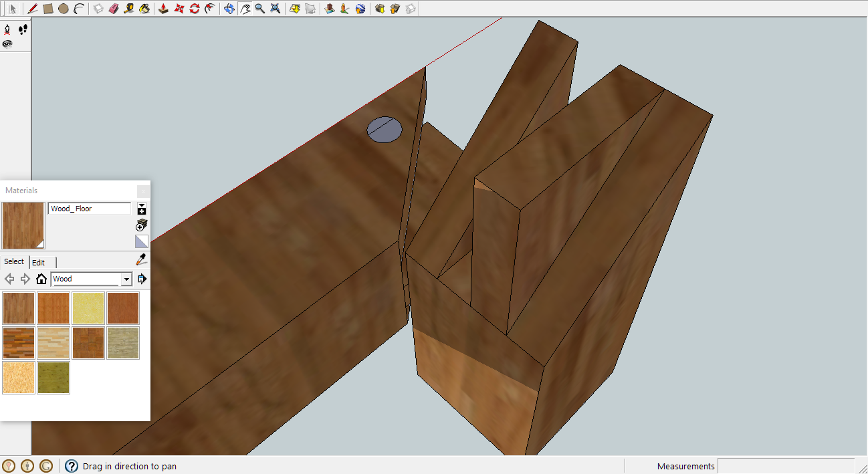This screenshot has height=474, width=868.
Task: Choose the Rotate tool
Action: click(195, 9)
